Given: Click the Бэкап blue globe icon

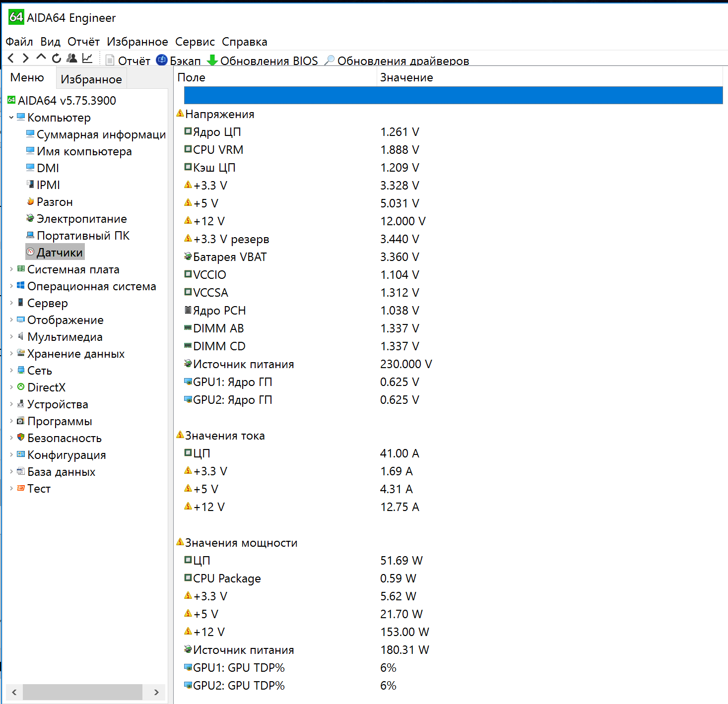Looking at the screenshot, I should (162, 60).
